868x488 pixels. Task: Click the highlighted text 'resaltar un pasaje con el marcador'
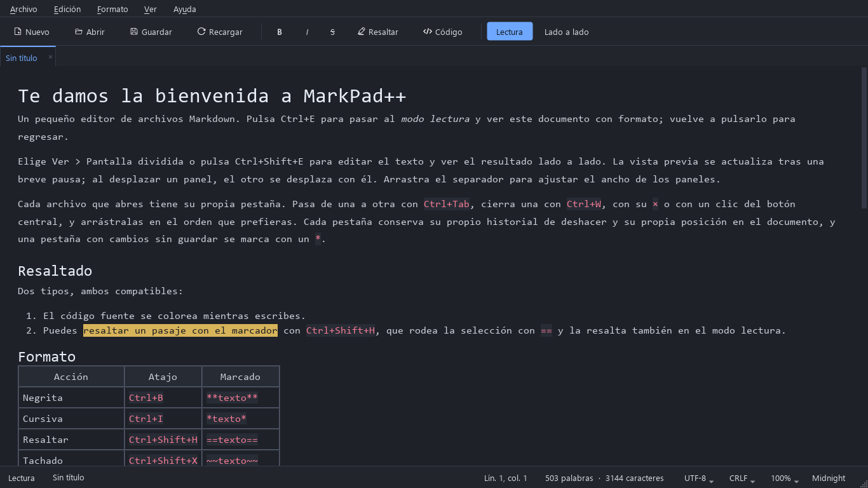click(180, 330)
